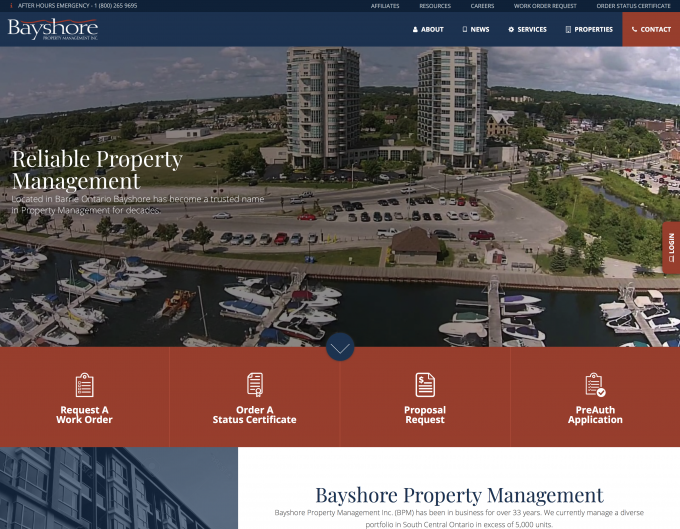
Task: Click the Request A Work Order clipboard icon
Action: coord(84,384)
